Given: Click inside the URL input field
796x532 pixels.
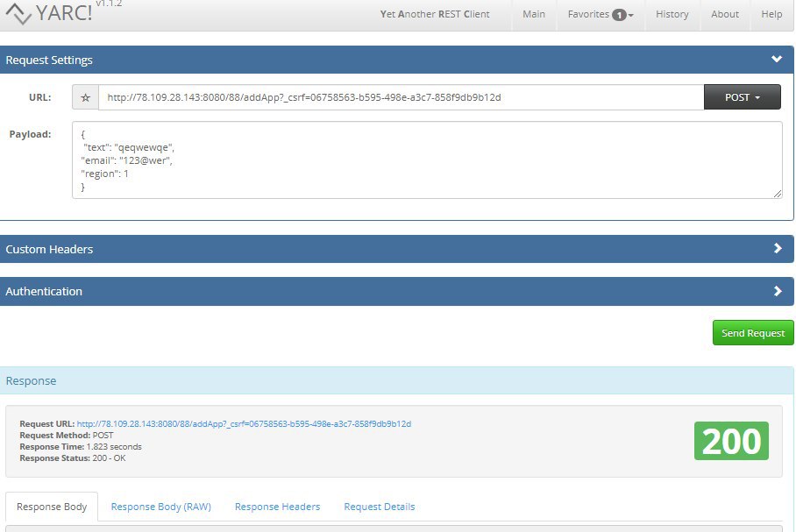Looking at the screenshot, I should (x=401, y=97).
